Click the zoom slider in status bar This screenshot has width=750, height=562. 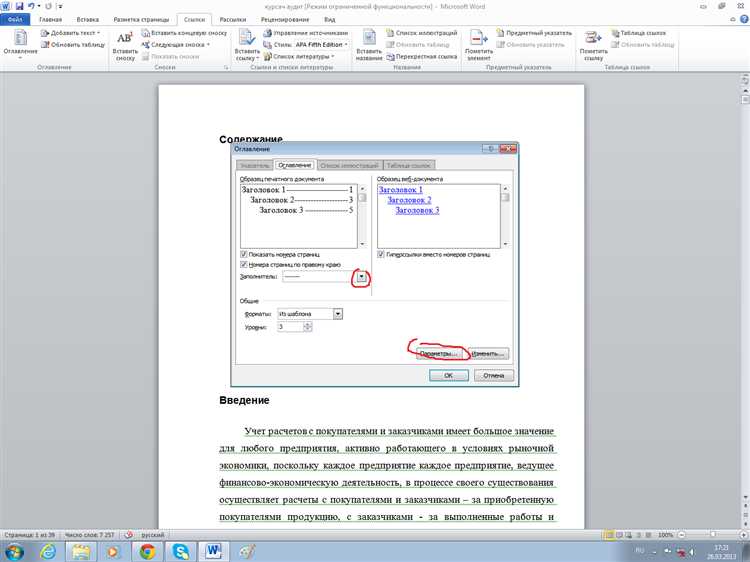(x=712, y=535)
